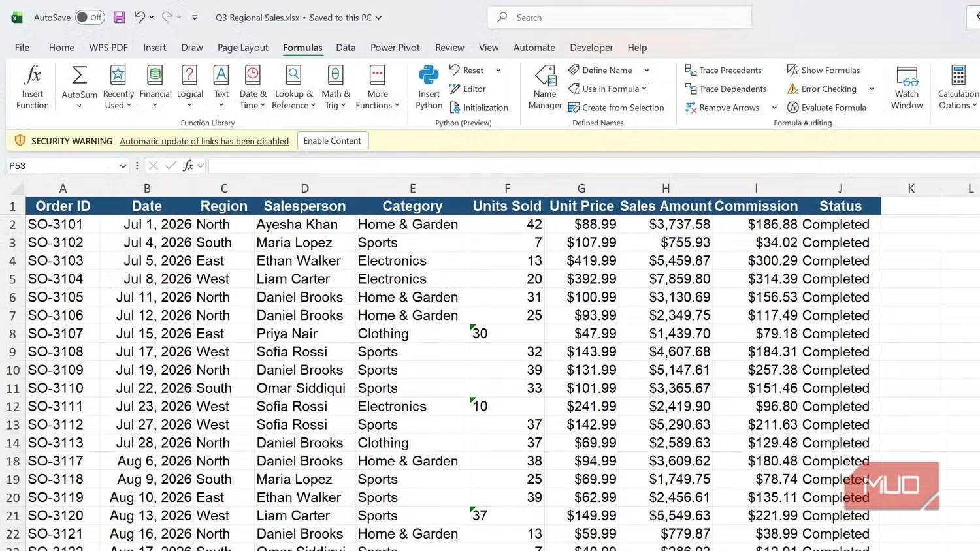Viewport: 980px width, 551px height.
Task: Toggle Show Formulas
Action: point(823,70)
